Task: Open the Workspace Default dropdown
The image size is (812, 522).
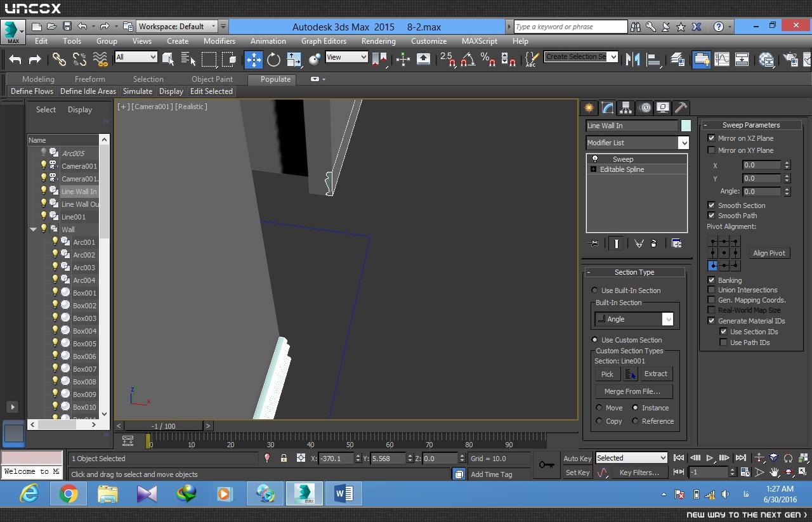Action: click(177, 27)
